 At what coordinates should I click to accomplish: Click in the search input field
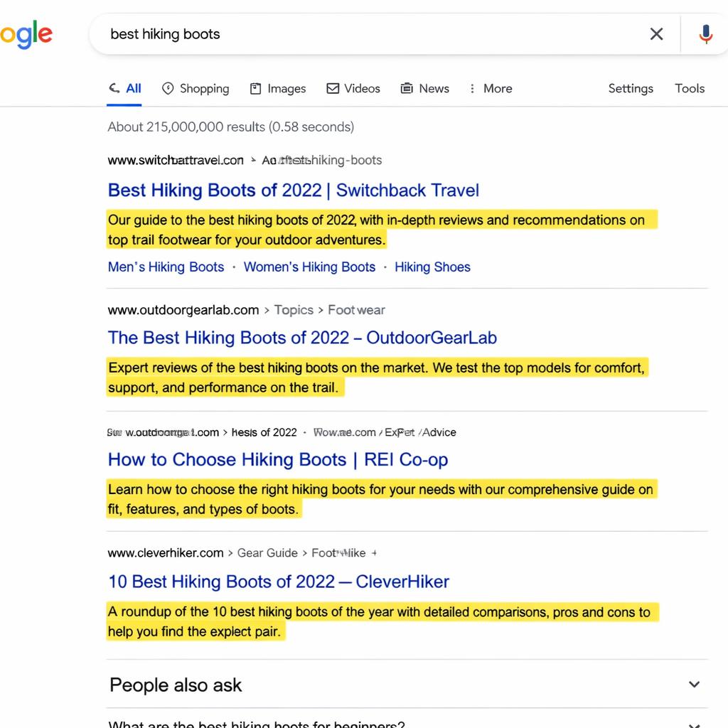tap(370, 34)
